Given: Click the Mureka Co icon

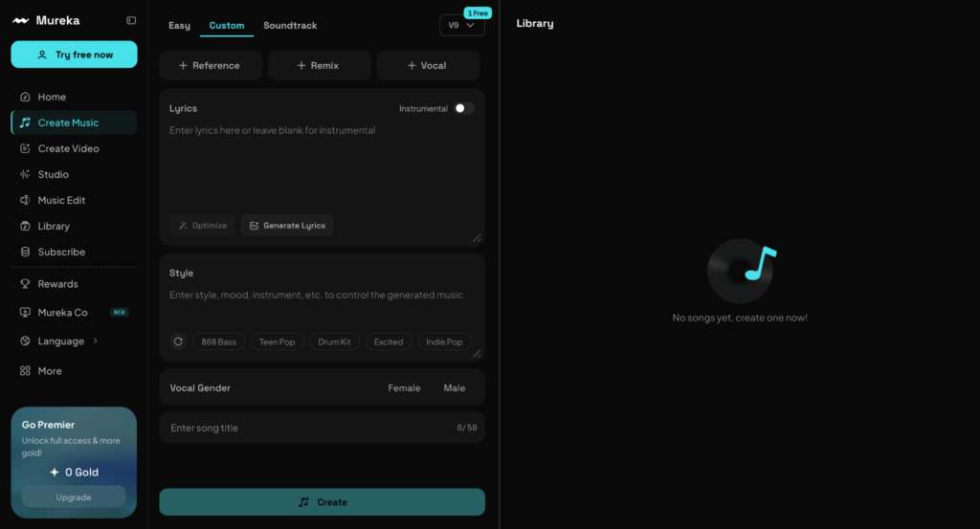Looking at the screenshot, I should coord(25,312).
